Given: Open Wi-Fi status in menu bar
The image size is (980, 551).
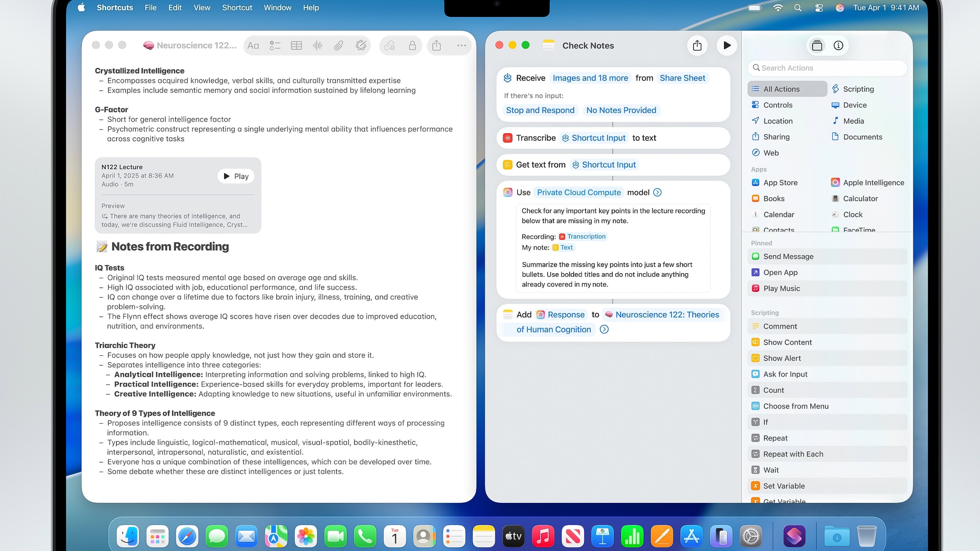Looking at the screenshot, I should coord(778,8).
